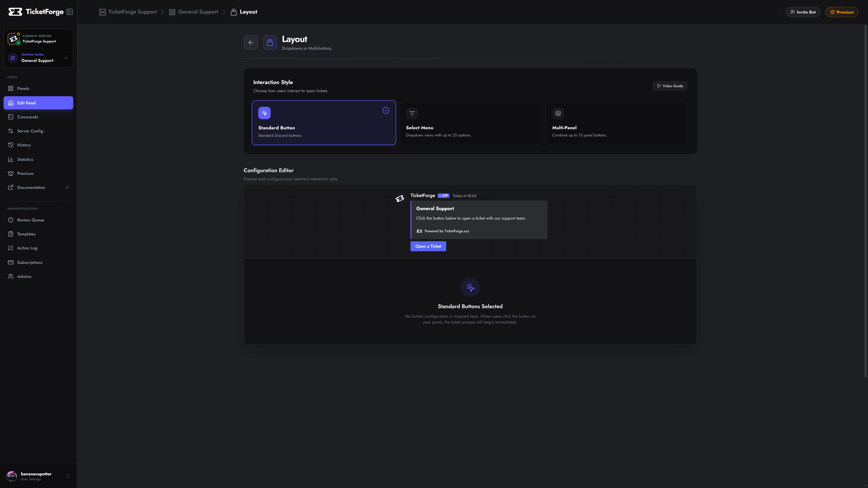Click the back arrow next to Layout
The width and height of the screenshot is (868, 488).
tap(251, 42)
